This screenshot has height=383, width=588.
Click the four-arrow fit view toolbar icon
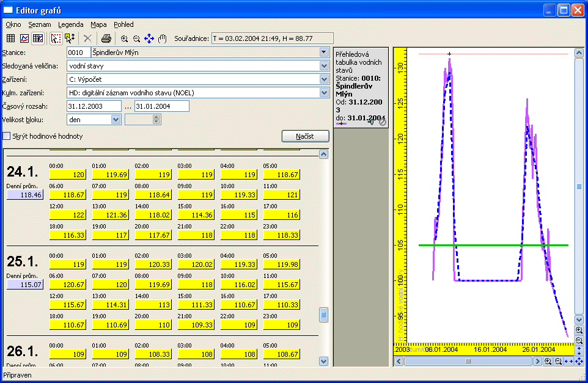(149, 38)
